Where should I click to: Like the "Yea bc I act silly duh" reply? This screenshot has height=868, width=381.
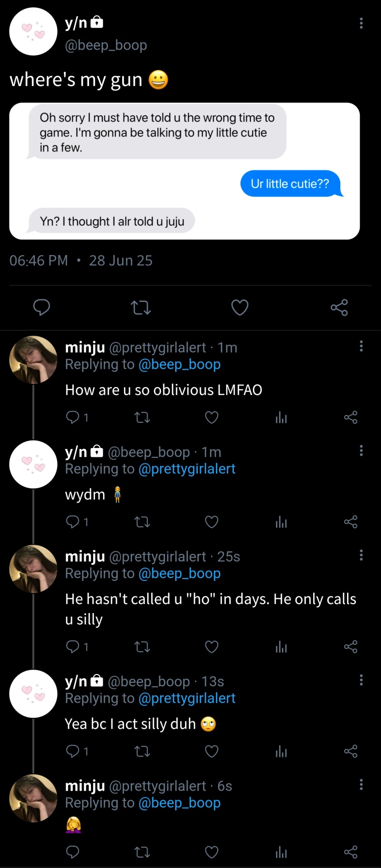[212, 751]
